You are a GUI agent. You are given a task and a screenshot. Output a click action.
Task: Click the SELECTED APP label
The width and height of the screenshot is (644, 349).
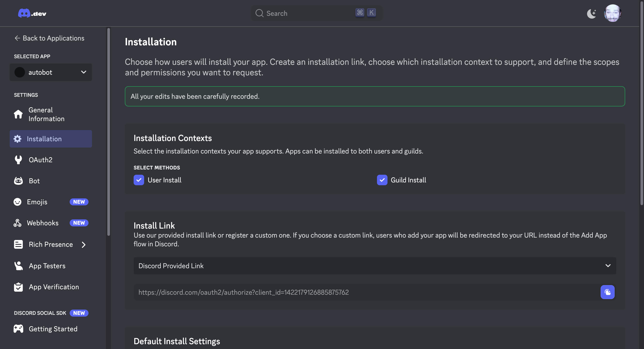[x=32, y=56]
